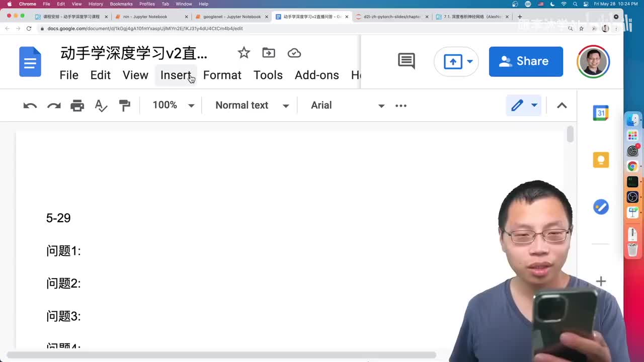
Task: Open Keynote from the Dock
Action: click(x=633, y=212)
